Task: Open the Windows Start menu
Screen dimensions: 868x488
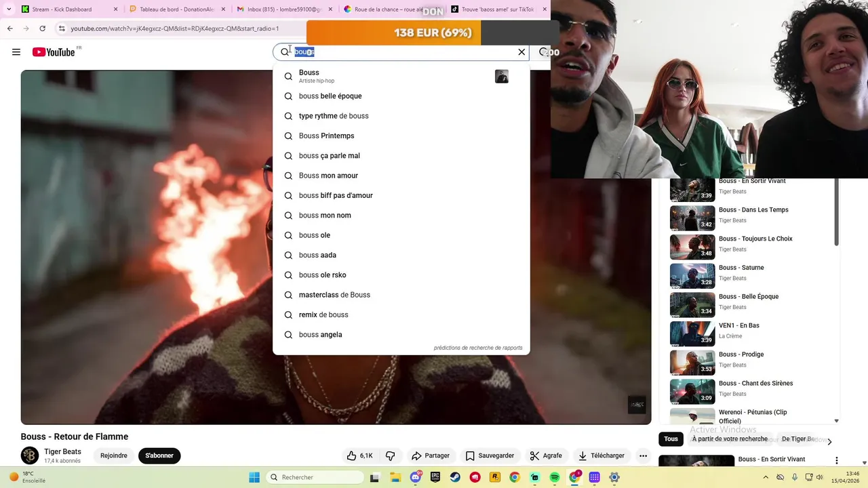Action: click(x=254, y=477)
